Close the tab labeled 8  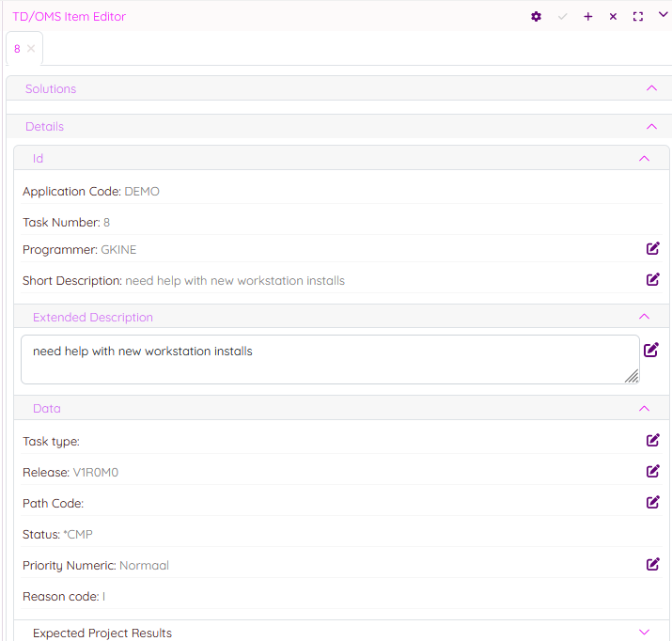[31, 49]
